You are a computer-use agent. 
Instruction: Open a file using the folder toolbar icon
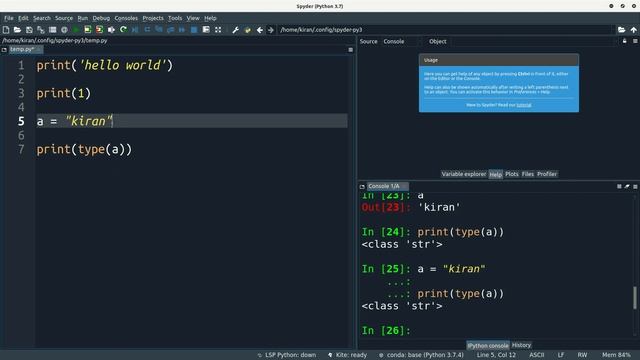[17, 30]
